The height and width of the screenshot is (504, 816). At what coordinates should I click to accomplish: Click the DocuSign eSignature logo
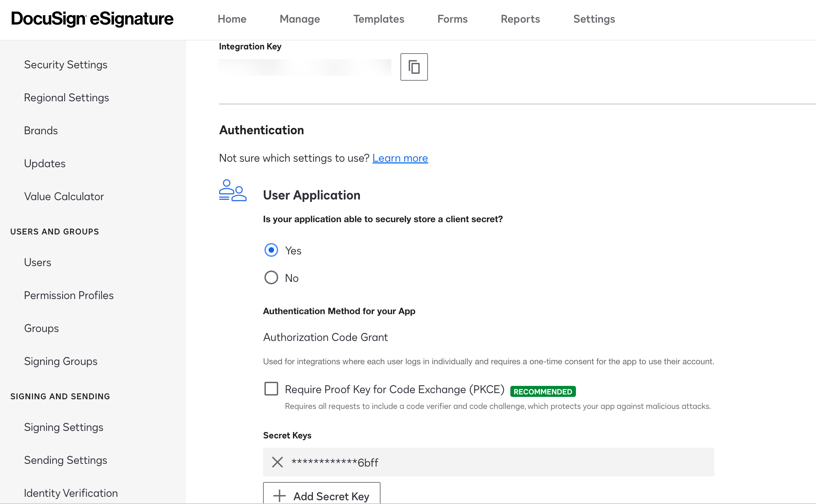[92, 19]
